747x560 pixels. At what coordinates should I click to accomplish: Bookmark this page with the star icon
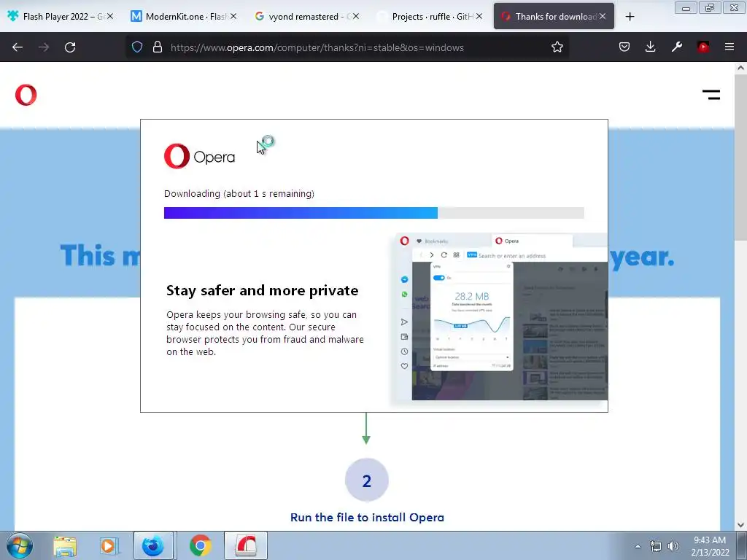click(x=557, y=47)
